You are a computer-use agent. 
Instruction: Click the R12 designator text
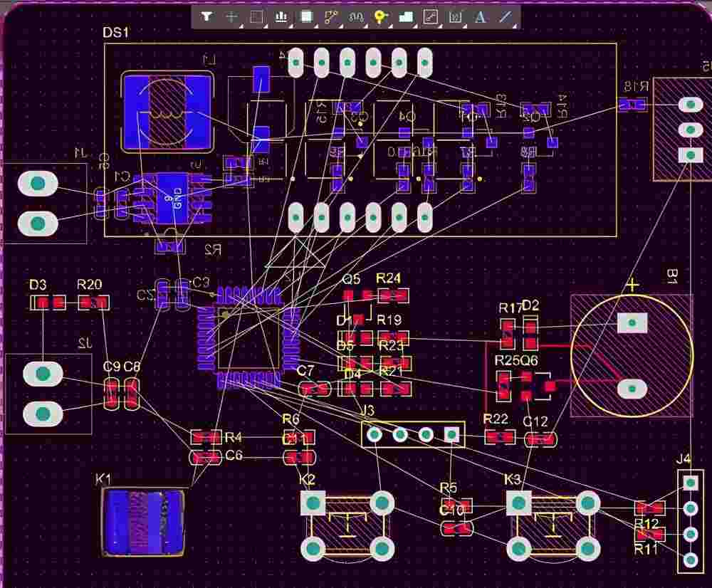click(646, 523)
